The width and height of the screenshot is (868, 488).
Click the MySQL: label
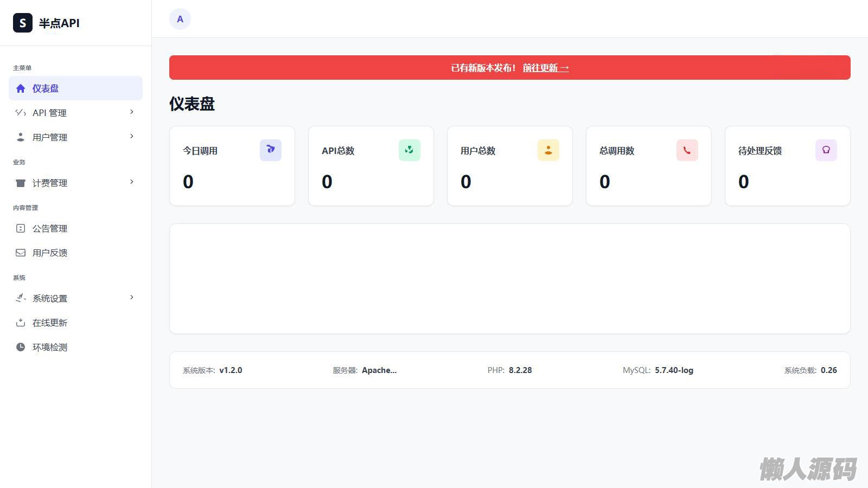(x=637, y=370)
